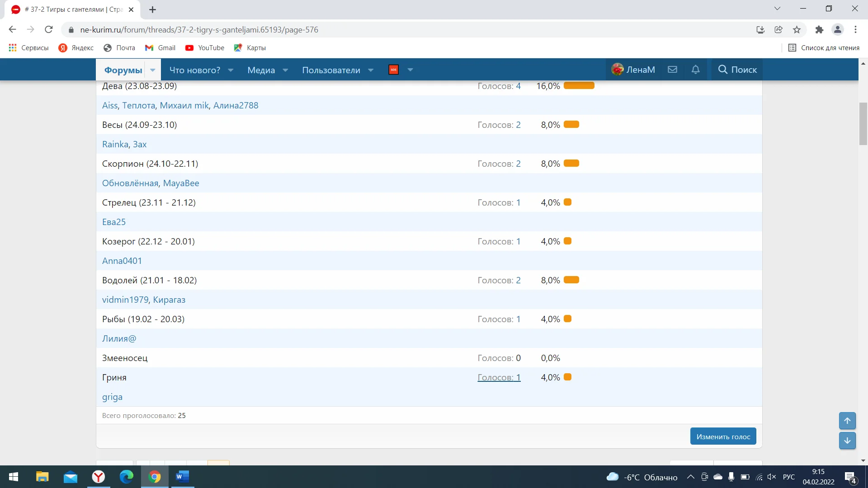Viewport: 868px width, 488px height.
Task: Click the Дева orange percentage bar
Action: click(x=579, y=86)
